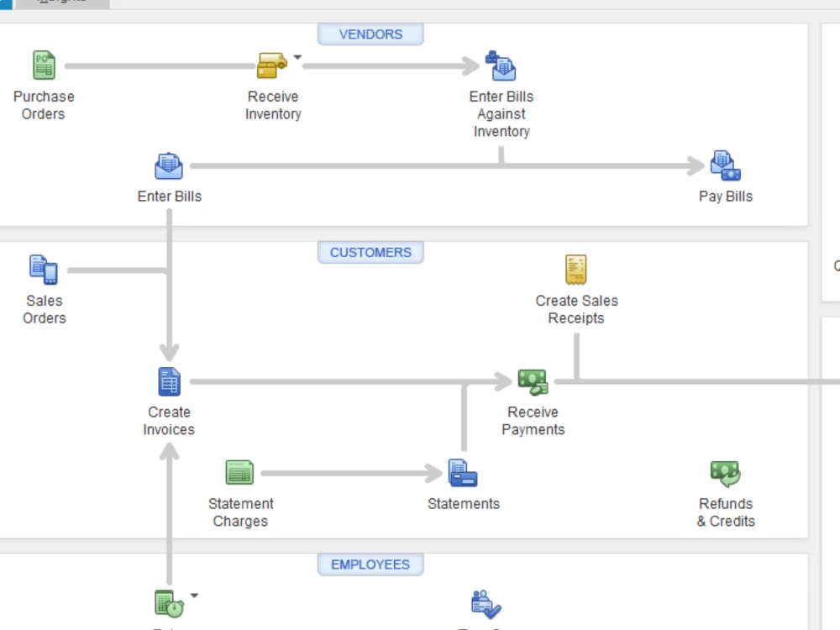840x630 pixels.
Task: Click the Create Sales Receipts label
Action: [576, 309]
